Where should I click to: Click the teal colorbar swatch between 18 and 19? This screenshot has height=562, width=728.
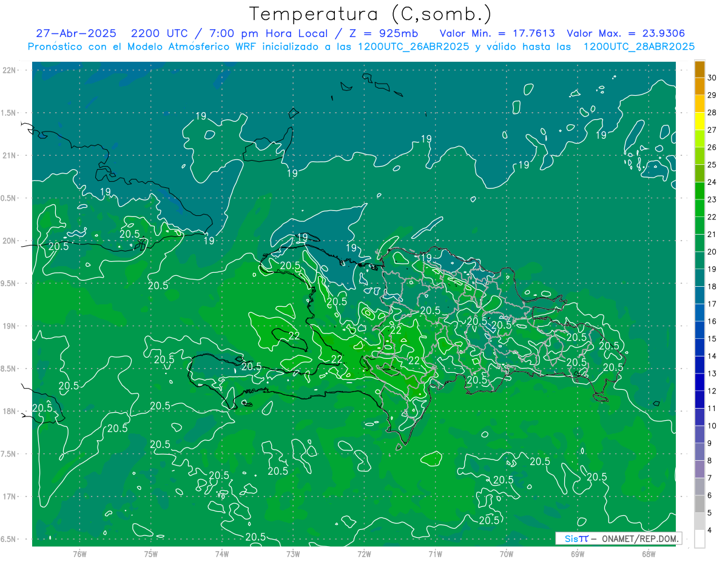click(x=699, y=278)
